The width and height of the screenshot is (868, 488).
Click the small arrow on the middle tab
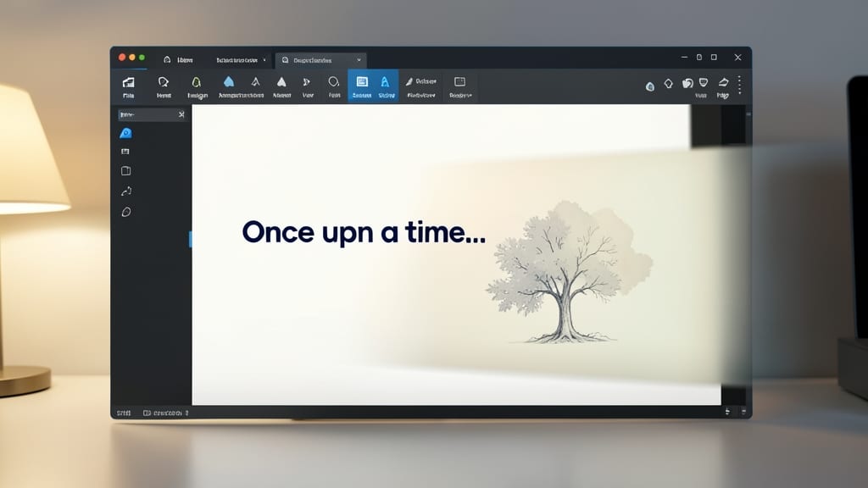click(x=264, y=60)
